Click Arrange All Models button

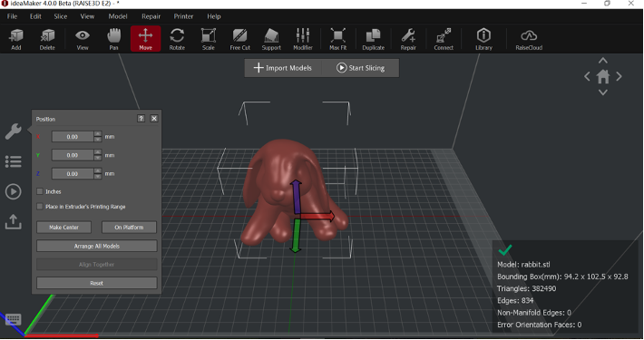tap(96, 246)
